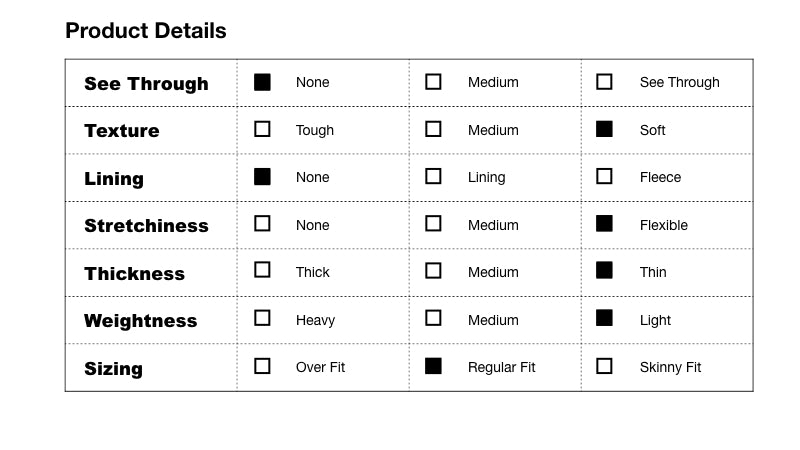Toggle the Weightness 'Light' checkbox
This screenshot has width=800, height=450.
(x=604, y=318)
